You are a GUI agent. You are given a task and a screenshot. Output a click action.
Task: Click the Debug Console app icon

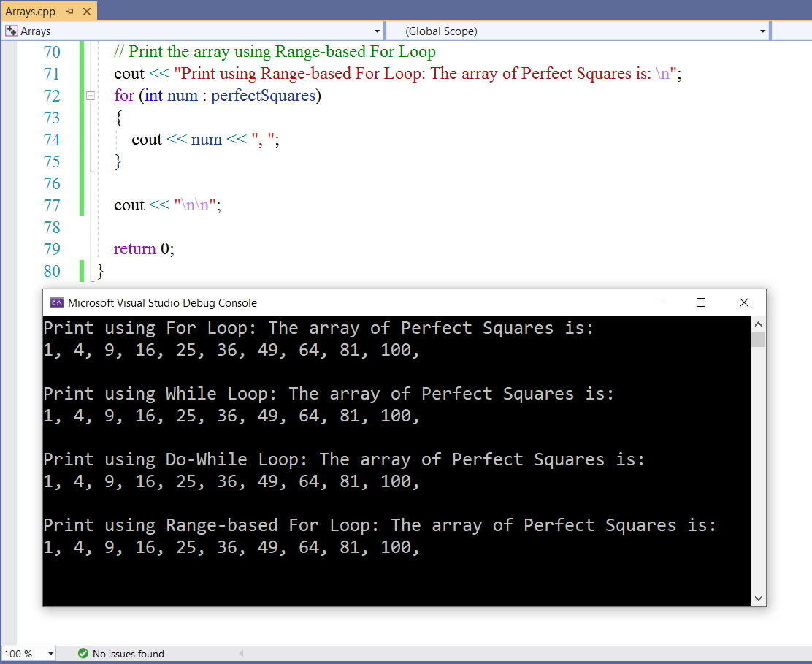pos(56,302)
